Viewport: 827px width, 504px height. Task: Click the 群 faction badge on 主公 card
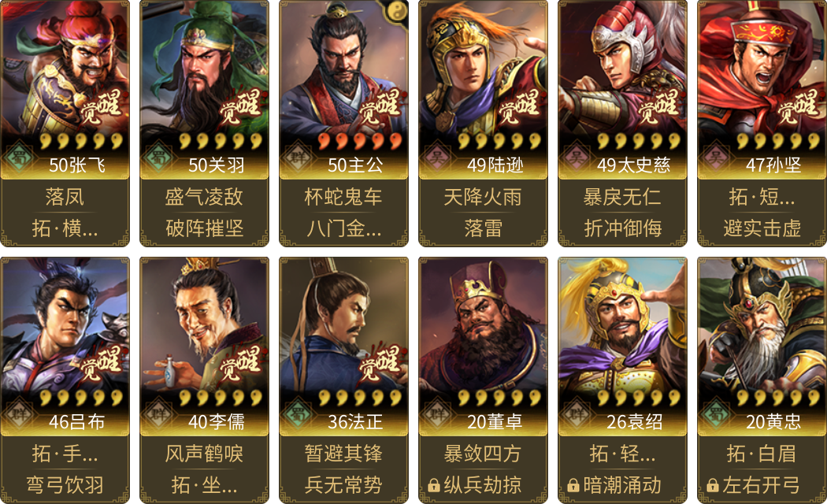coord(298,157)
